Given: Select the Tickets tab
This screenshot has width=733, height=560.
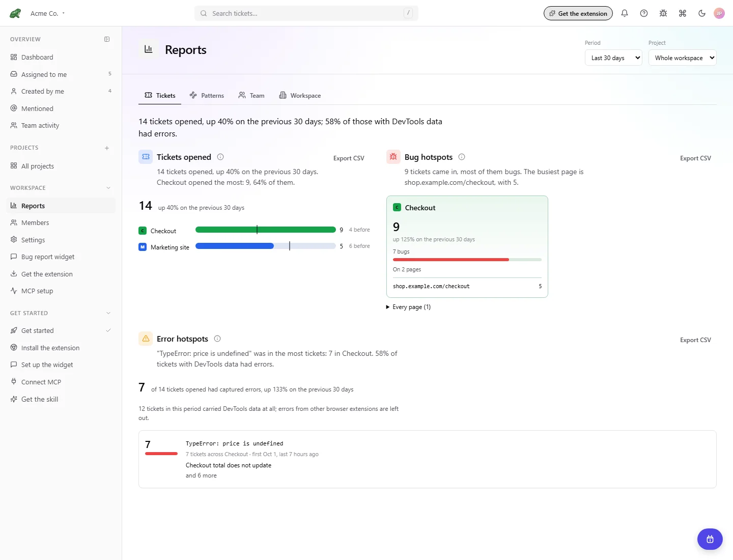Looking at the screenshot, I should [160, 96].
